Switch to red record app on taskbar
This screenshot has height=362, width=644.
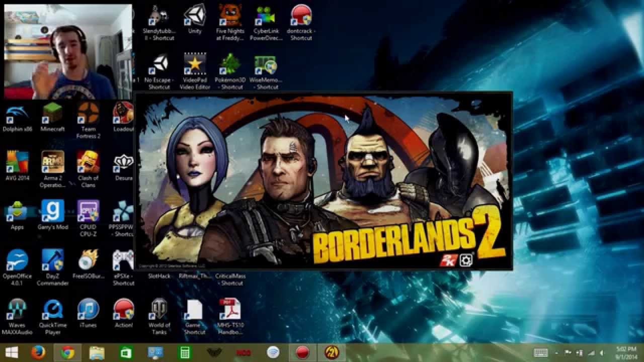[302, 352]
